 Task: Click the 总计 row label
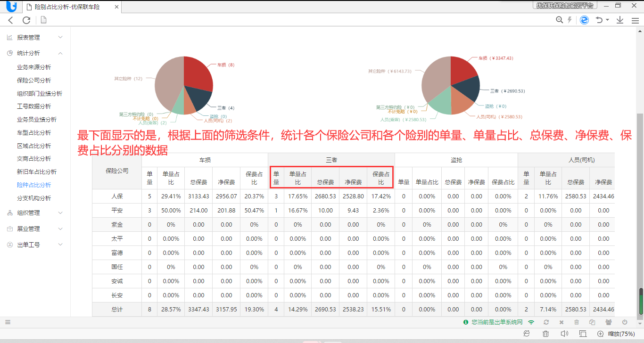(x=117, y=310)
